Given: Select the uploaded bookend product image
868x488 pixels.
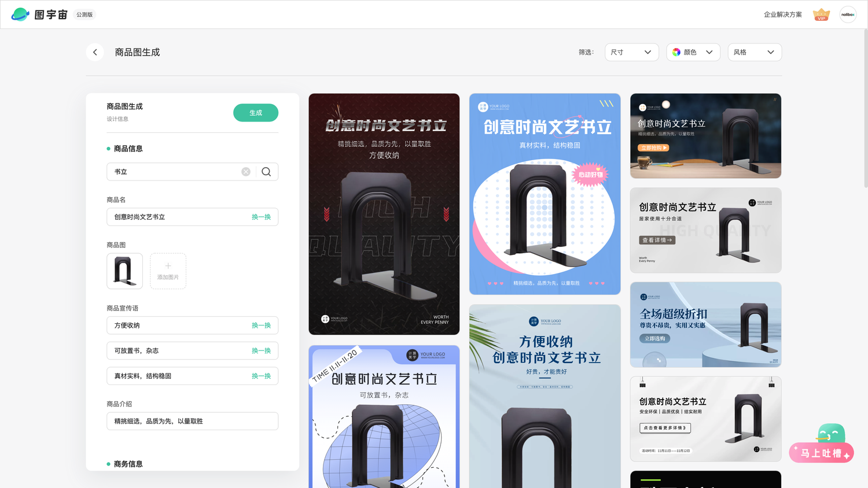Looking at the screenshot, I should point(124,271).
